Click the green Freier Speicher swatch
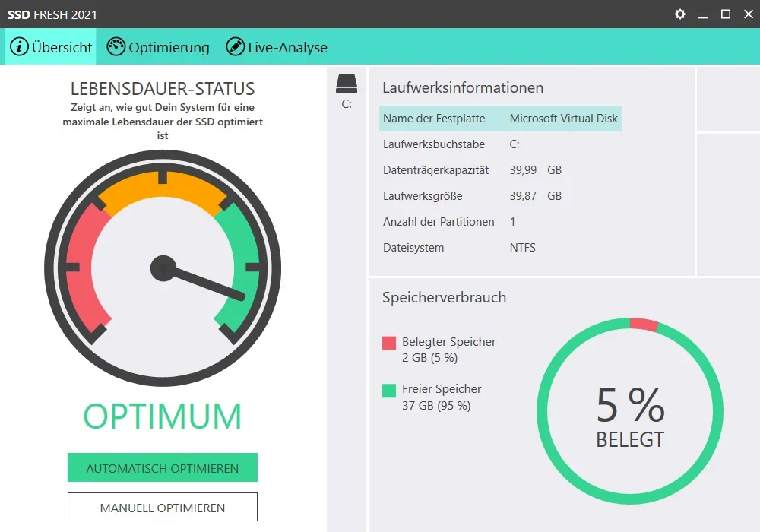 pos(389,390)
